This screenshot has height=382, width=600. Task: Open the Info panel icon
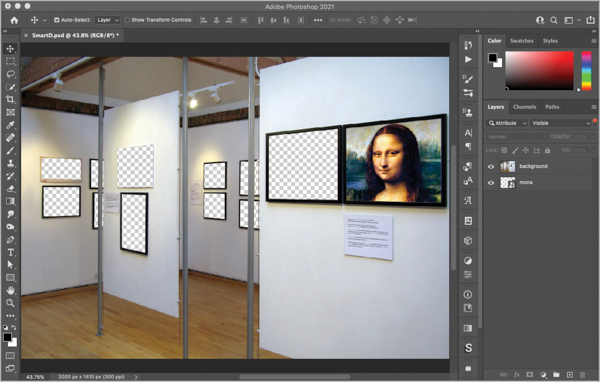(468, 294)
